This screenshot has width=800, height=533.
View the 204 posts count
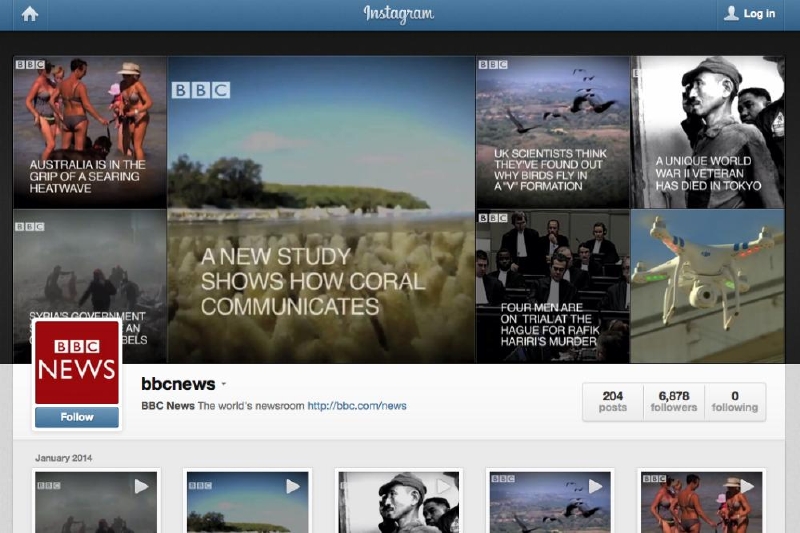coord(613,401)
